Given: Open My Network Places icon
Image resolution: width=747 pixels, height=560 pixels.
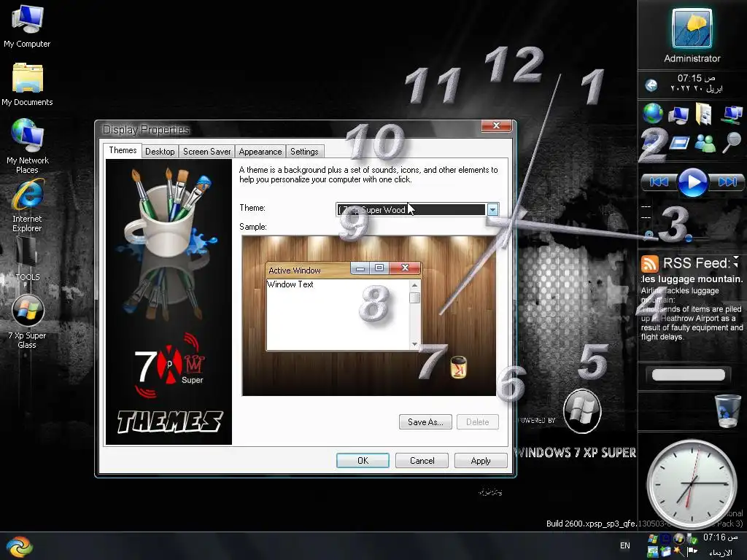Looking at the screenshot, I should click(x=27, y=145).
